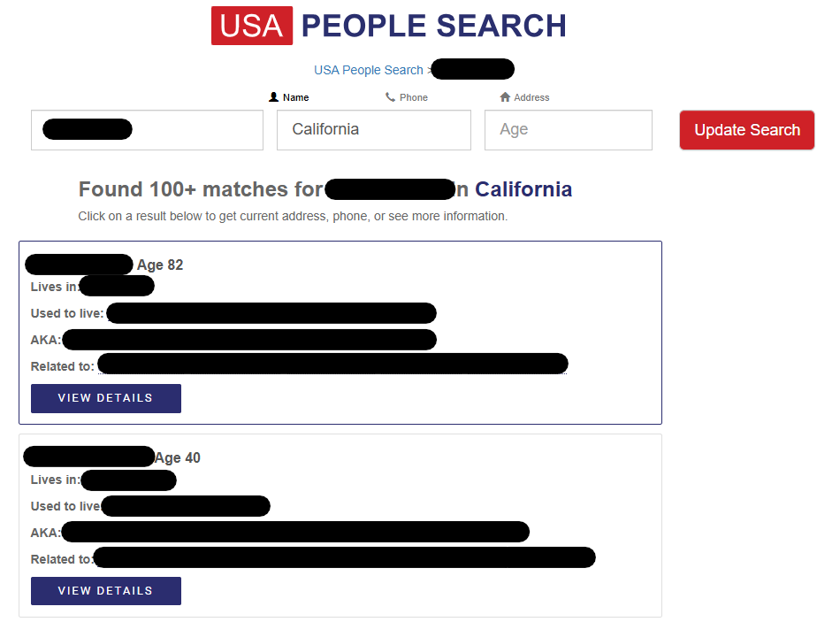This screenshot has height=622, width=840.
Task: Open details for the Age 40 match
Action: point(105,590)
